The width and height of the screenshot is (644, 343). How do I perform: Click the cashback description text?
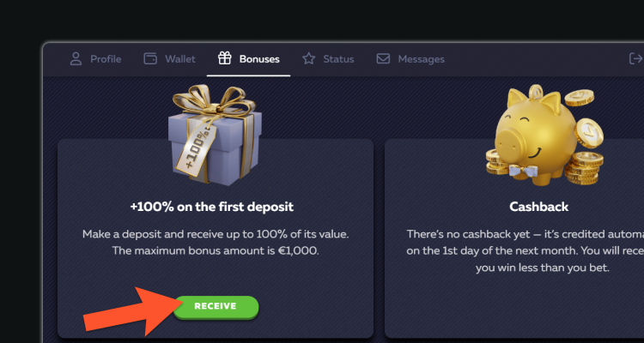pyautogui.click(x=526, y=250)
